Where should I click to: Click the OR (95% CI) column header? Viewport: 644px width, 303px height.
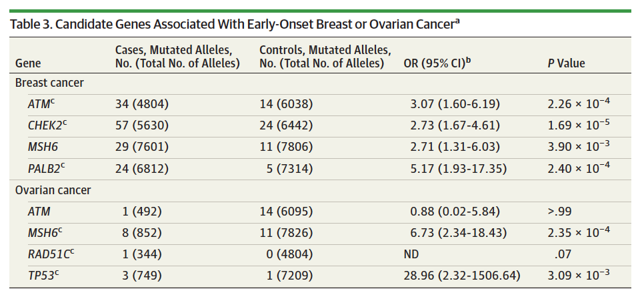[437, 63]
